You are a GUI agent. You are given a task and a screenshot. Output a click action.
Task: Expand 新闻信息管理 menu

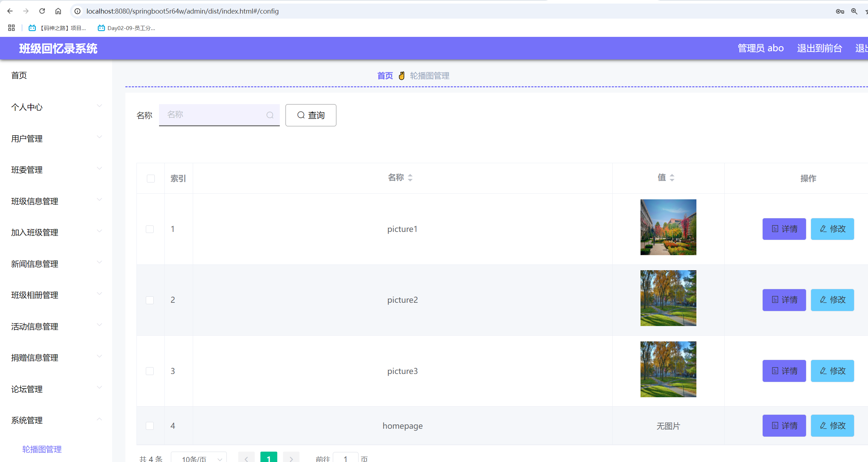tap(56, 264)
